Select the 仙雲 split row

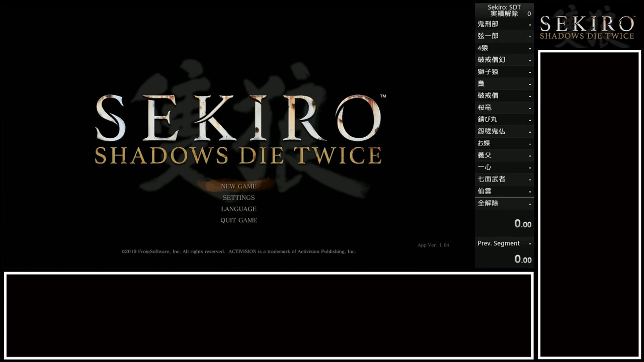pos(504,191)
